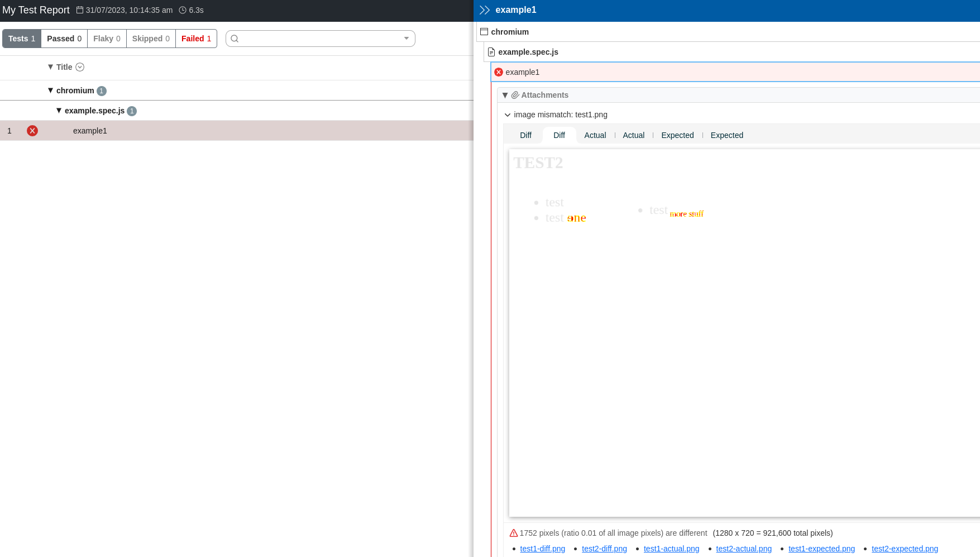Toggle the Flaky tests filter
The width and height of the screenshot is (980, 557).
pos(107,39)
